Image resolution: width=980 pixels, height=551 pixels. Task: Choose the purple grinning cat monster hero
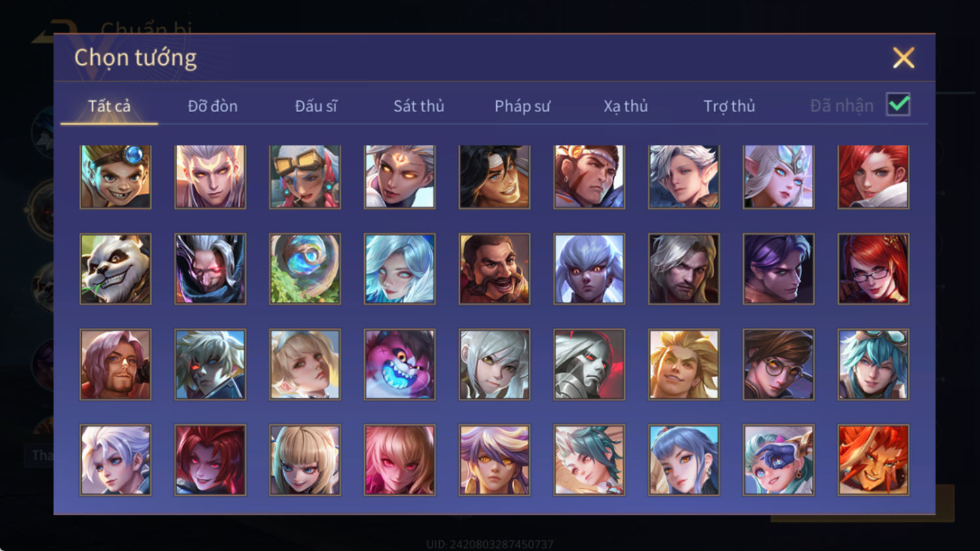coord(400,364)
